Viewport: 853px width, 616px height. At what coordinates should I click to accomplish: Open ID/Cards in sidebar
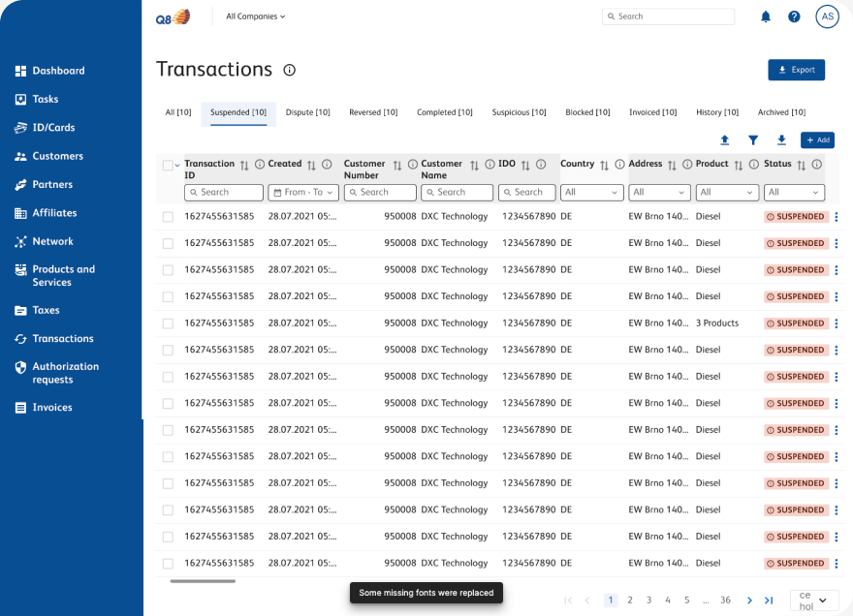[x=45, y=128]
